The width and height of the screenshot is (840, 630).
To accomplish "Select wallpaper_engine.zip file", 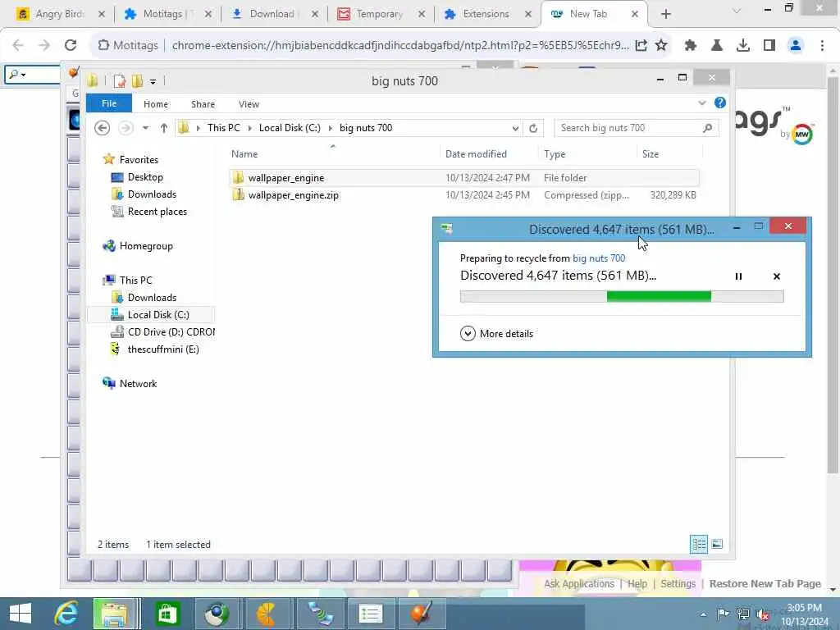I will 464,195.
